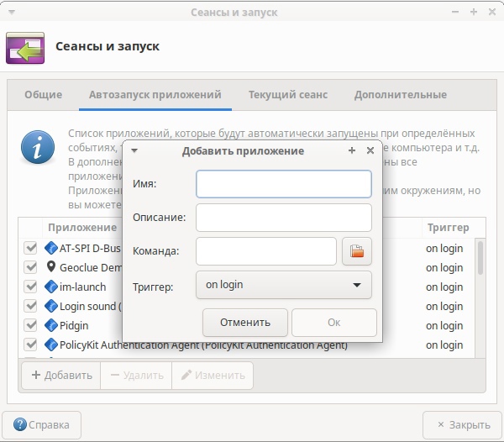
Task: Click the Сеансы и запуск header icon
Action: click(25, 47)
